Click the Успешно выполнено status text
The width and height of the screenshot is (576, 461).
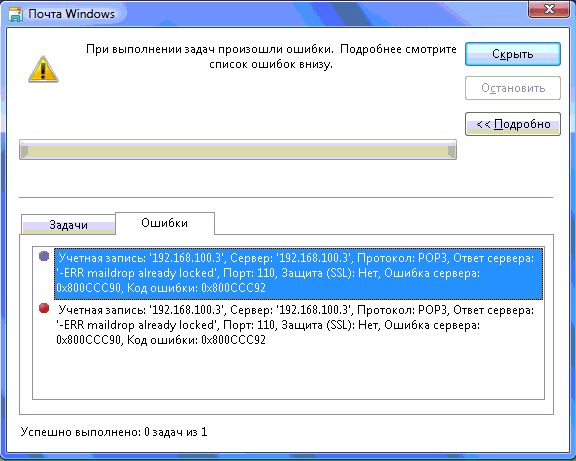pos(114,432)
